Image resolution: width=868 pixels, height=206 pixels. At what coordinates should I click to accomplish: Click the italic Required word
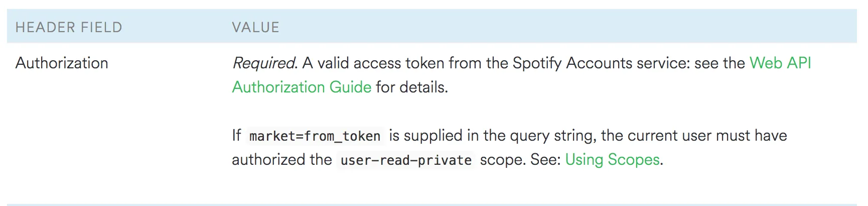coord(265,63)
